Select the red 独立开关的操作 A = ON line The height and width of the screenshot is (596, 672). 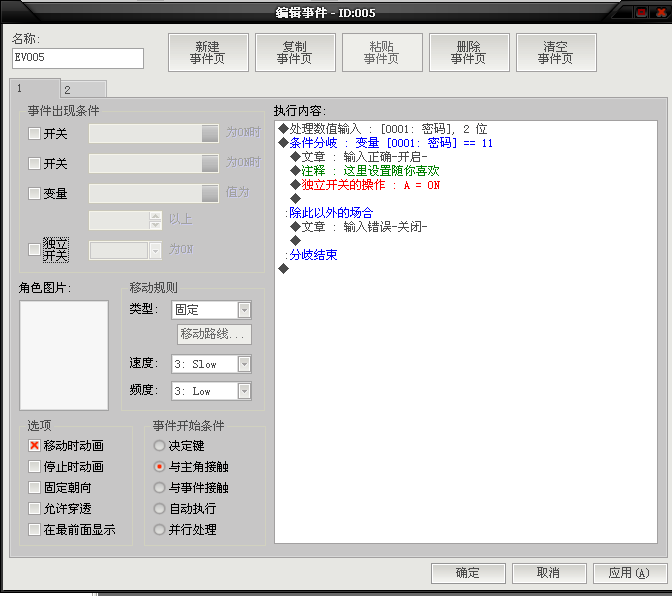(365, 185)
